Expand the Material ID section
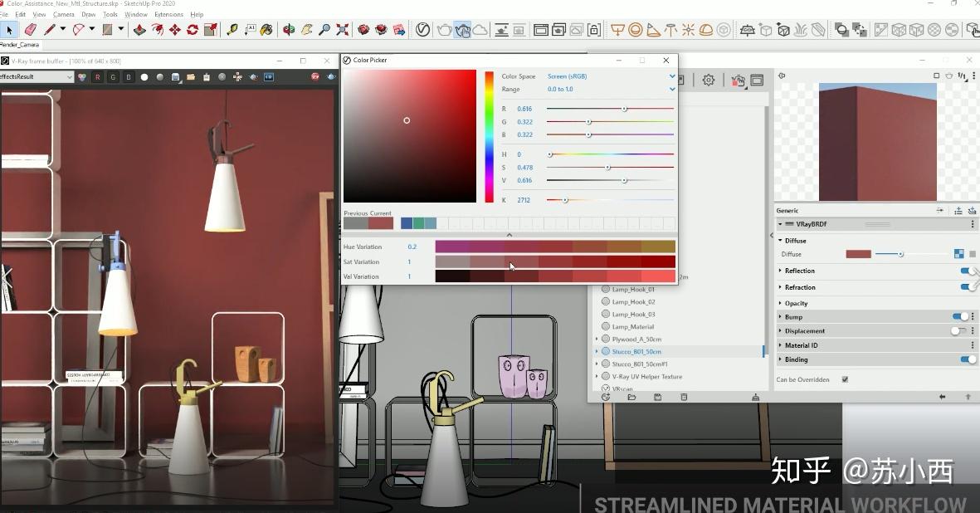Viewport: 980px width, 513px height. click(780, 345)
